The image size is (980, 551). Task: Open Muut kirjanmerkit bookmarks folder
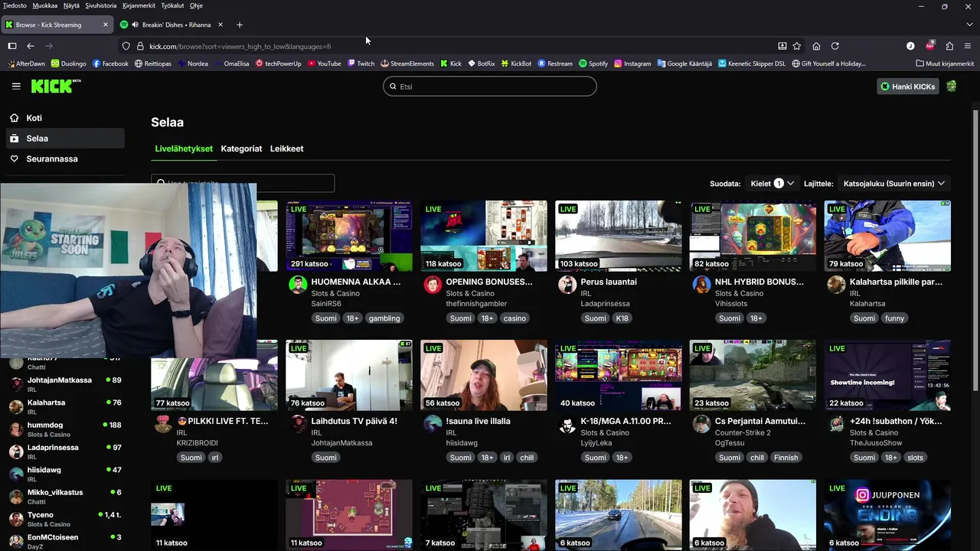click(944, 64)
